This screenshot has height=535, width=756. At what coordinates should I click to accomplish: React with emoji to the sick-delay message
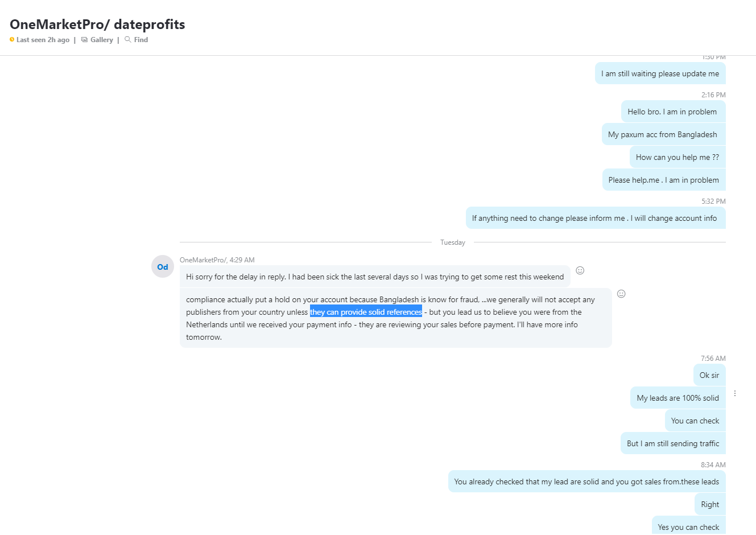(580, 270)
